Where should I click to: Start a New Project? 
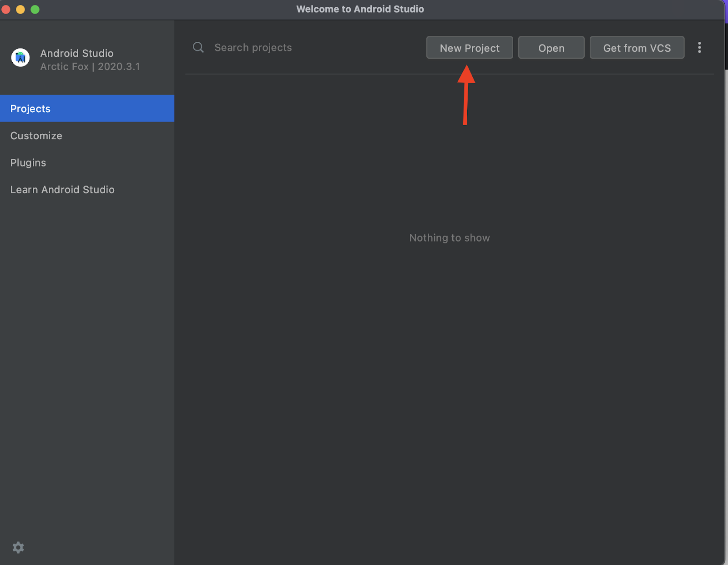pos(469,47)
